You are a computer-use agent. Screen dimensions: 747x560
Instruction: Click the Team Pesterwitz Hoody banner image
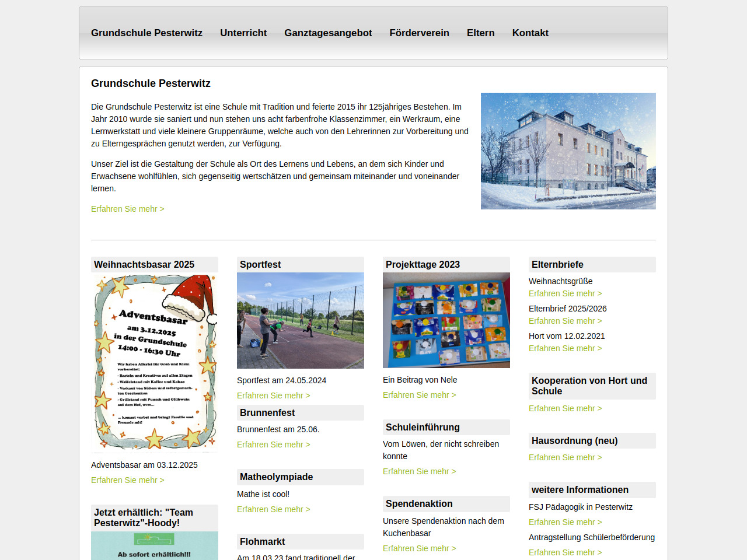[155, 546]
